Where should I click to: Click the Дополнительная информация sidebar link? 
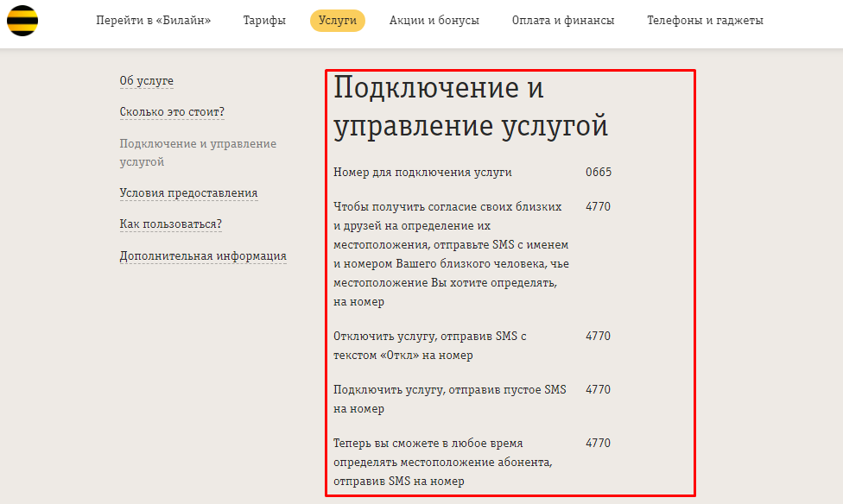(x=203, y=256)
